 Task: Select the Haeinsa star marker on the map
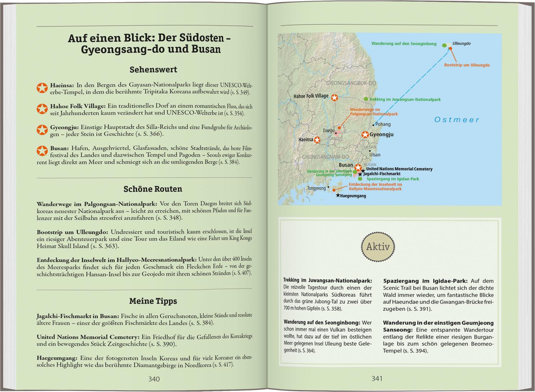click(x=317, y=140)
